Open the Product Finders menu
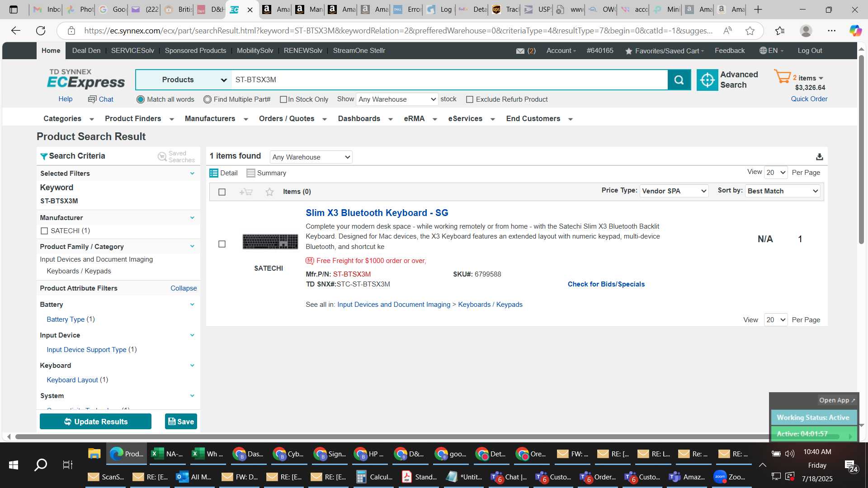868x488 pixels. point(139,119)
